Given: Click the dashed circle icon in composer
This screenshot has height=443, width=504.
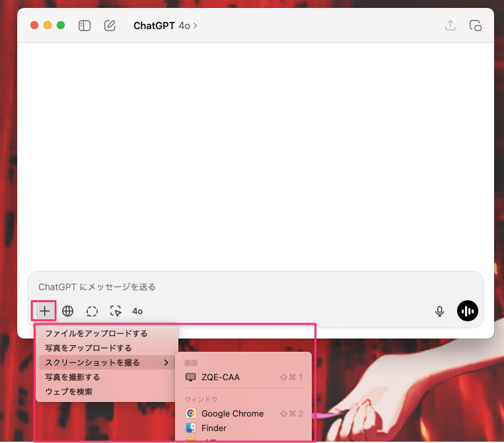Looking at the screenshot, I should coord(92,311).
